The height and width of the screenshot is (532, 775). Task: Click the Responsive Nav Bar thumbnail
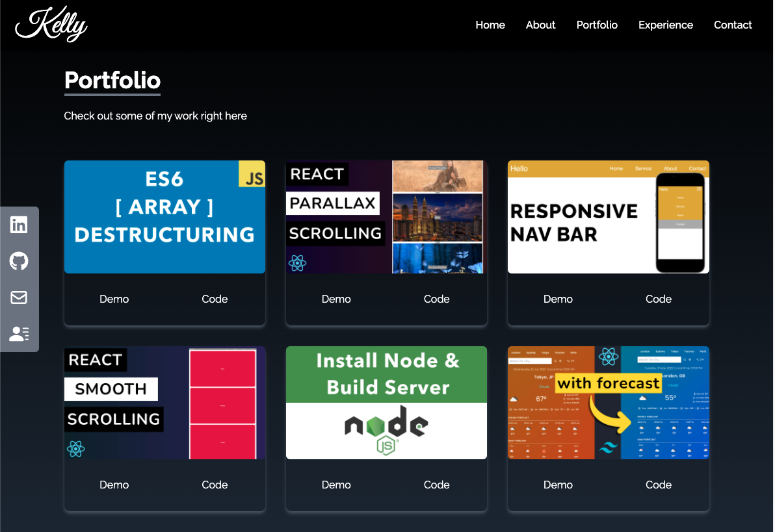tap(609, 217)
